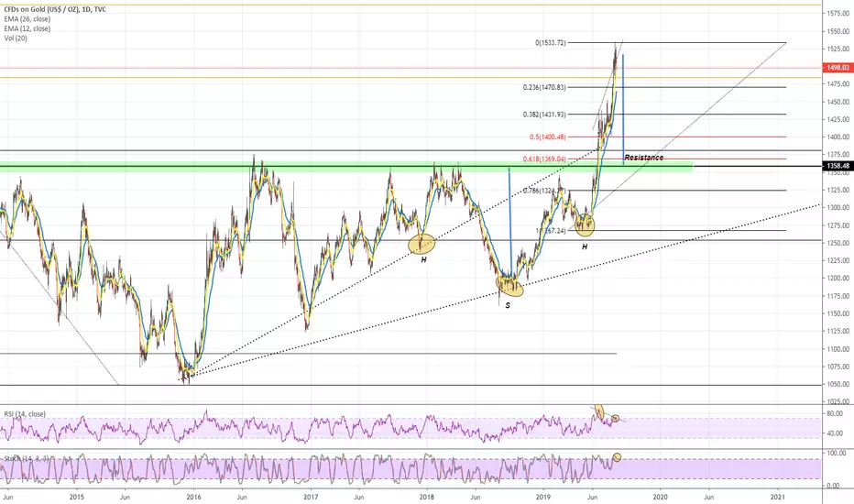This screenshot has width=854, height=504.
Task: Click the 1200.00 price axis label
Action: tap(838, 279)
